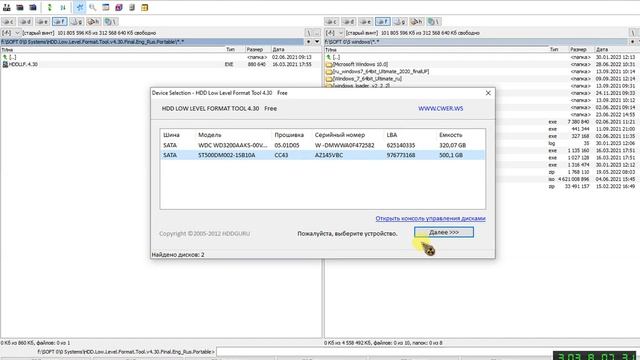640x360 pixels.
Task: Switch right panel to drive d
Action: 349,22
